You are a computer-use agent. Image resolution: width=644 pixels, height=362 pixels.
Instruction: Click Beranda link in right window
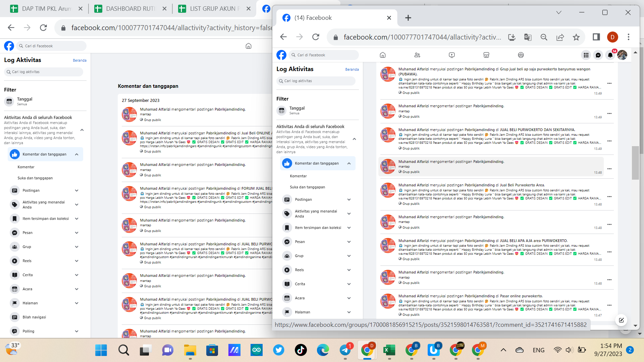[352, 69]
